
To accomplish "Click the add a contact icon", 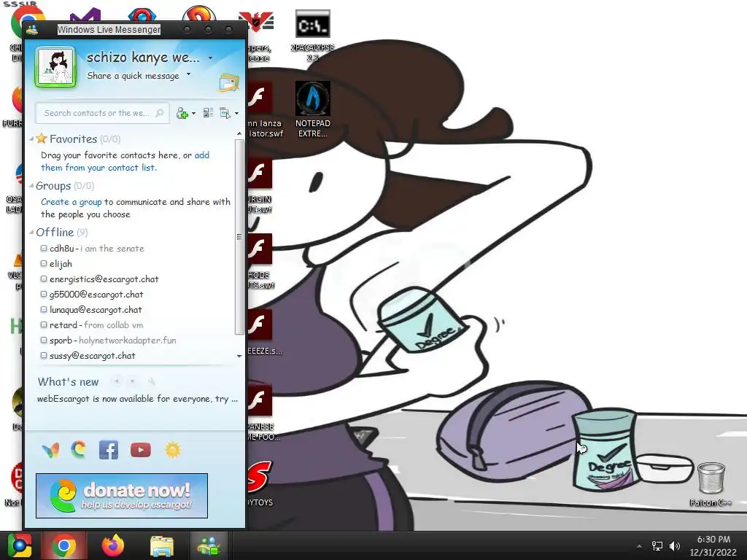I will (x=182, y=113).
